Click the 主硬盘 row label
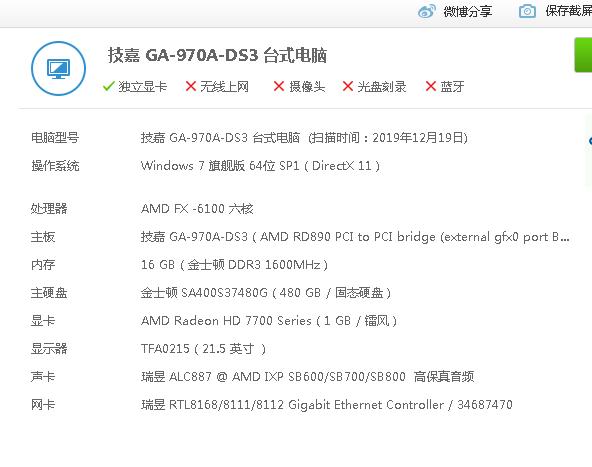 (x=49, y=293)
